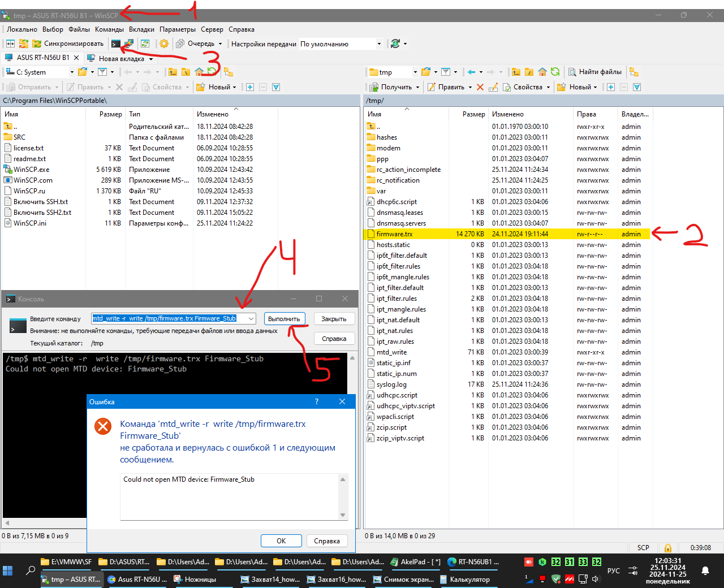724x588 pixels.
Task: Switch to the "Новая вкладка" tab
Action: [120, 58]
